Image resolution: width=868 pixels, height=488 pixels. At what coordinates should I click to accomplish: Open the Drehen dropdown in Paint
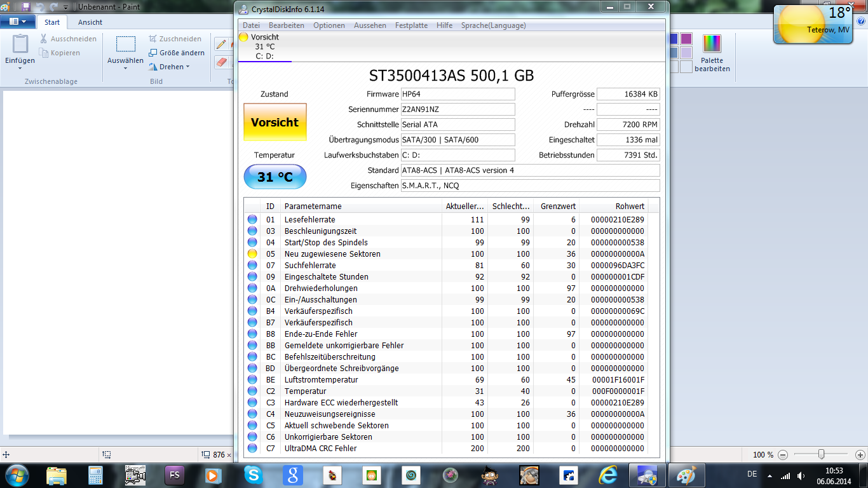[x=169, y=67]
